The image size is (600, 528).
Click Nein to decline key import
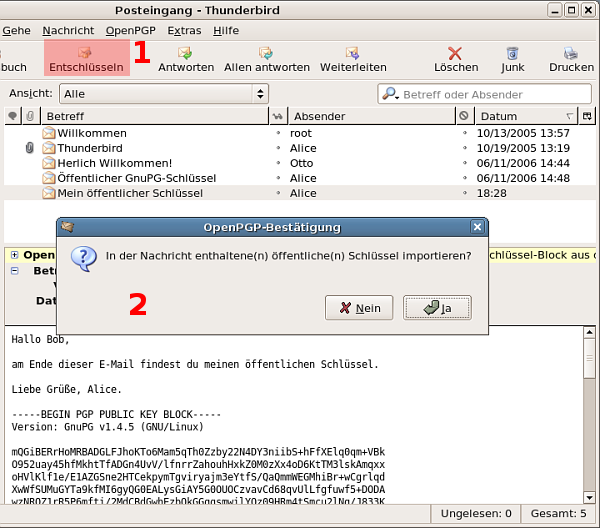tap(359, 308)
